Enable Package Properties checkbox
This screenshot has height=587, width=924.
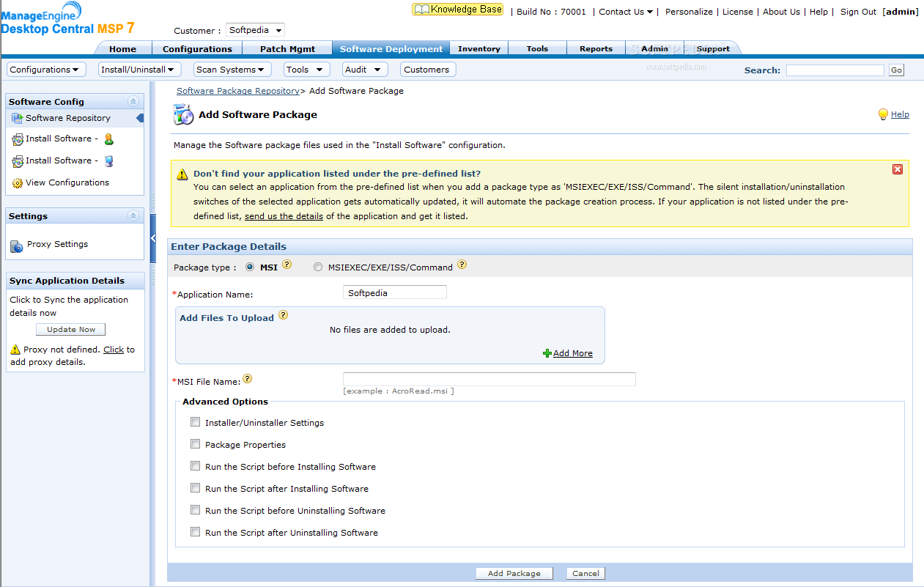pyautogui.click(x=195, y=444)
